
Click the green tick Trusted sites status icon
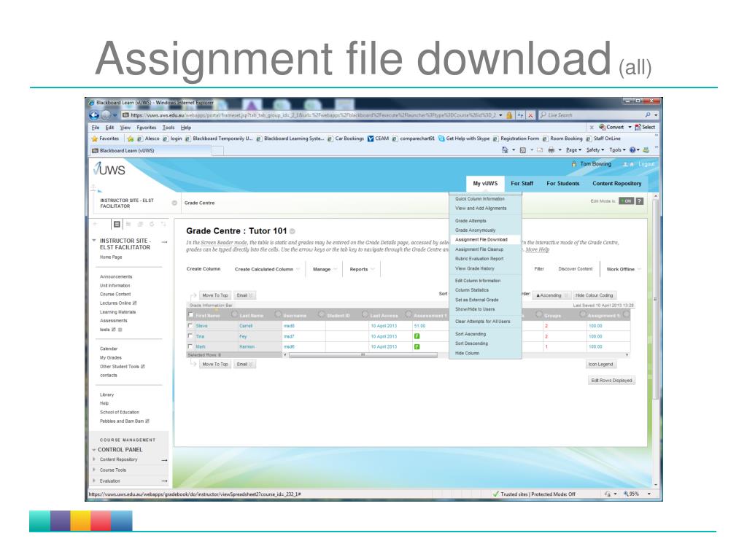[x=495, y=494]
